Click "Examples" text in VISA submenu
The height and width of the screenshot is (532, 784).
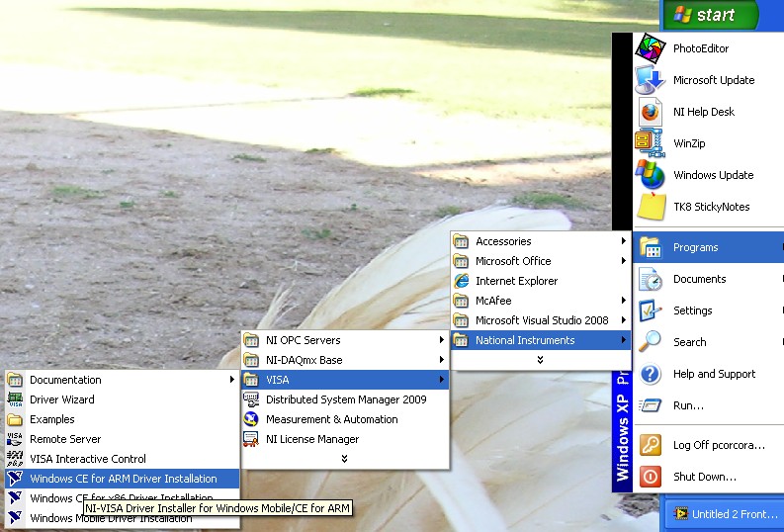[x=52, y=419]
